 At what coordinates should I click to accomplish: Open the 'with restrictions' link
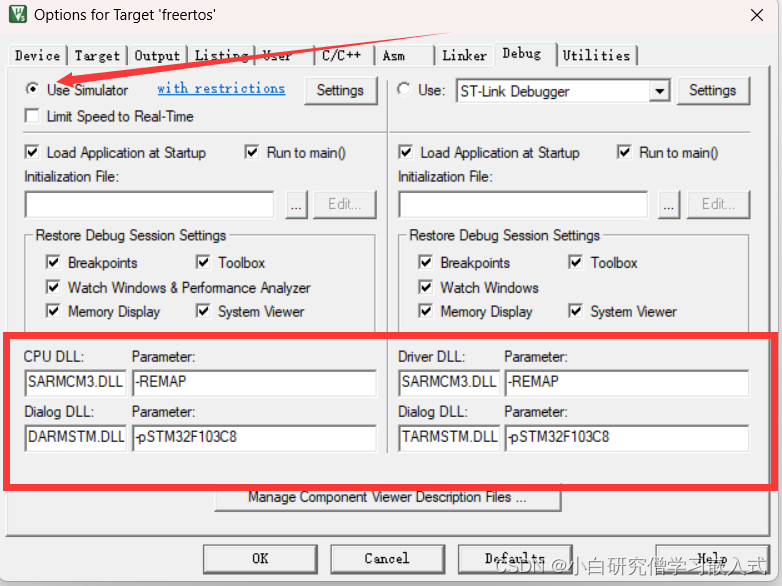221,88
